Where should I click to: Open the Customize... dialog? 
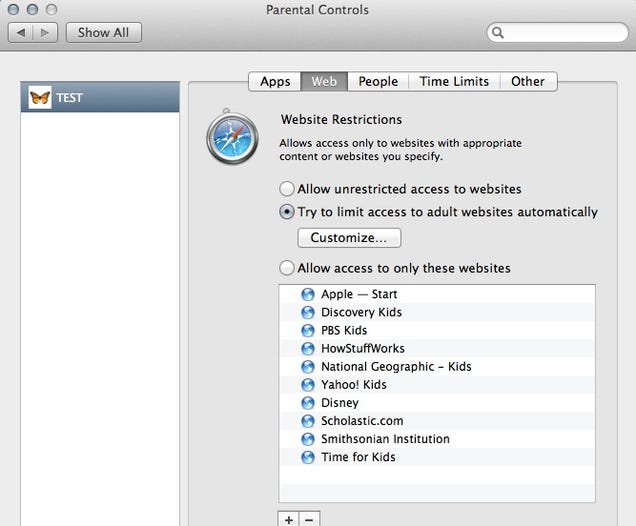click(x=349, y=238)
